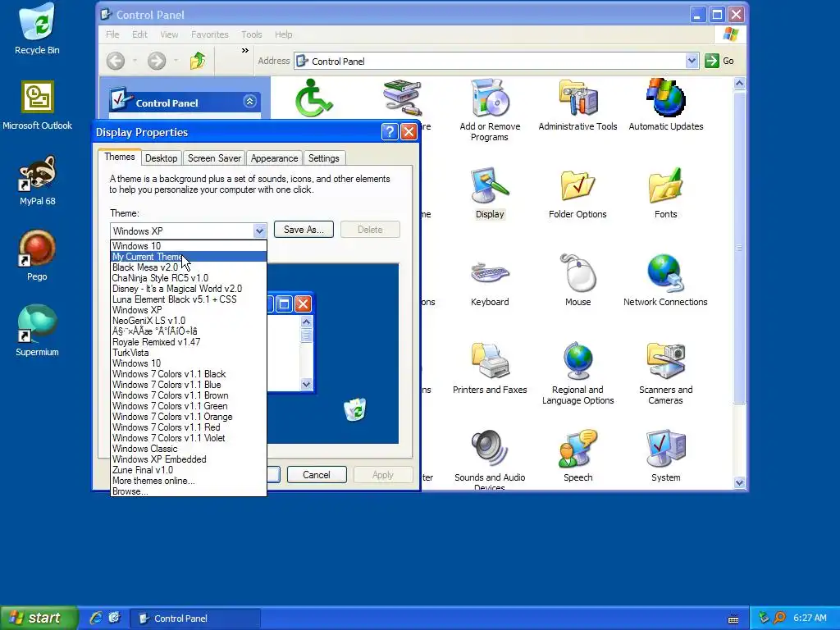Image resolution: width=840 pixels, height=630 pixels.
Task: Choose My Current Theme from list
Action: pyautogui.click(x=189, y=257)
